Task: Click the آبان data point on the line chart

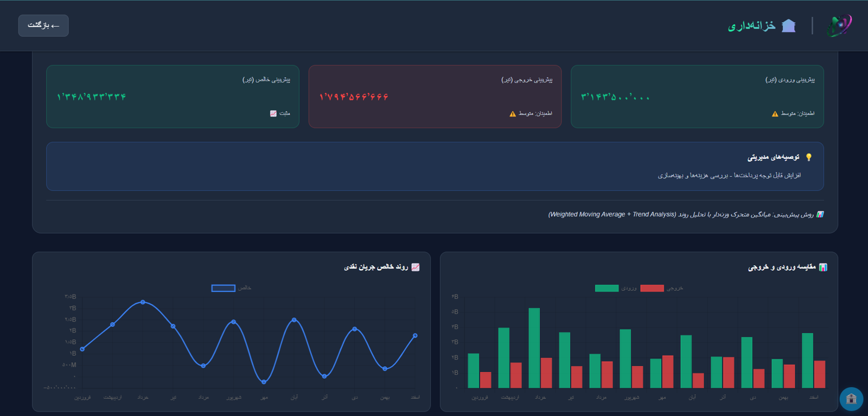Action: point(294,320)
